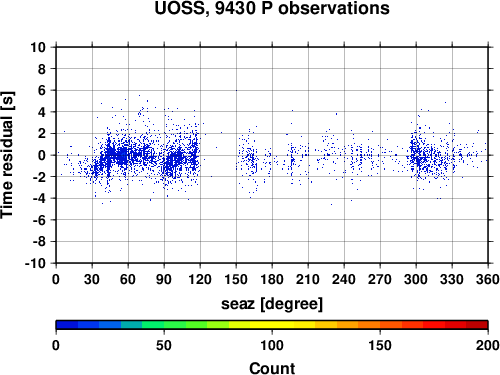Click the colorbar tick label 50
This screenshot has width=500, height=375.
click(164, 345)
